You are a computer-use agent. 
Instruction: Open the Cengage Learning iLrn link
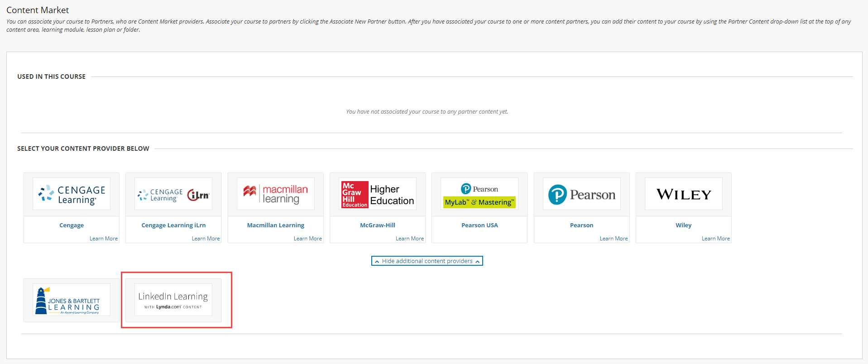(173, 225)
